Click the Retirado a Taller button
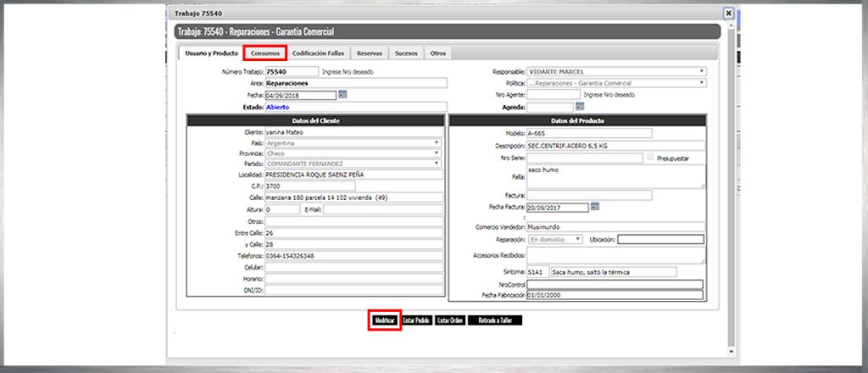Viewport: 868px width, 373px height. click(495, 321)
